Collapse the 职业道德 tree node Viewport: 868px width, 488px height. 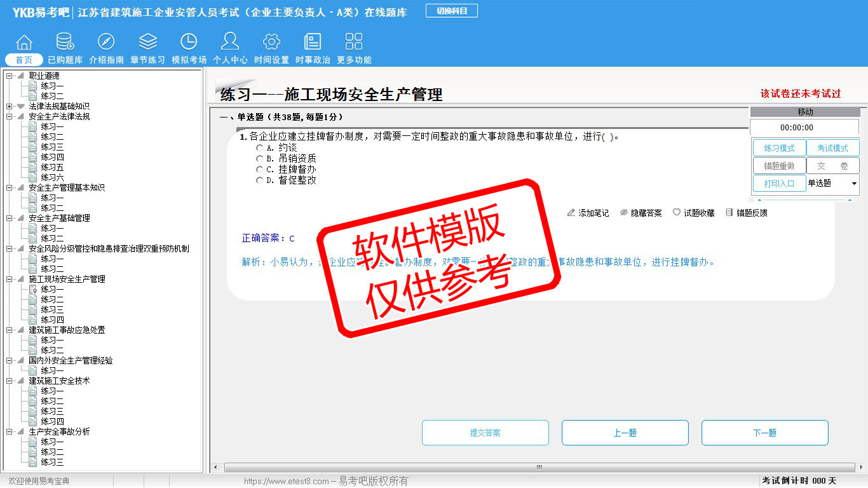9,76
